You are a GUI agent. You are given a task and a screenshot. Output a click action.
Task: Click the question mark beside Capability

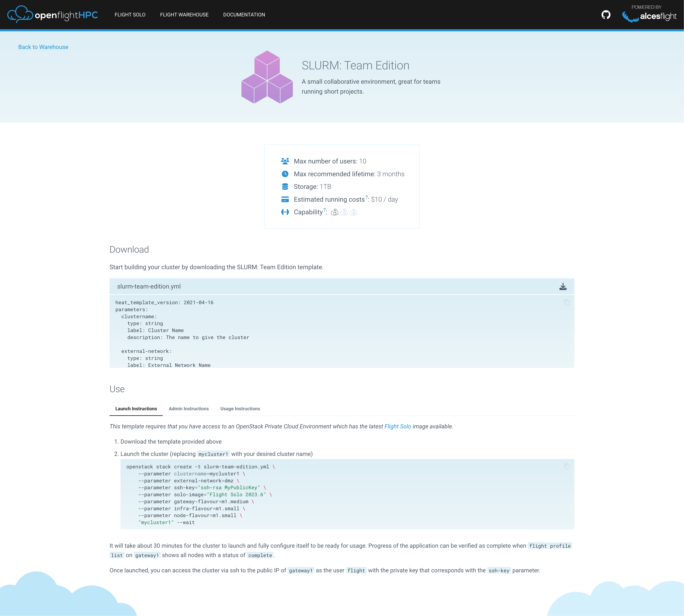coord(325,210)
